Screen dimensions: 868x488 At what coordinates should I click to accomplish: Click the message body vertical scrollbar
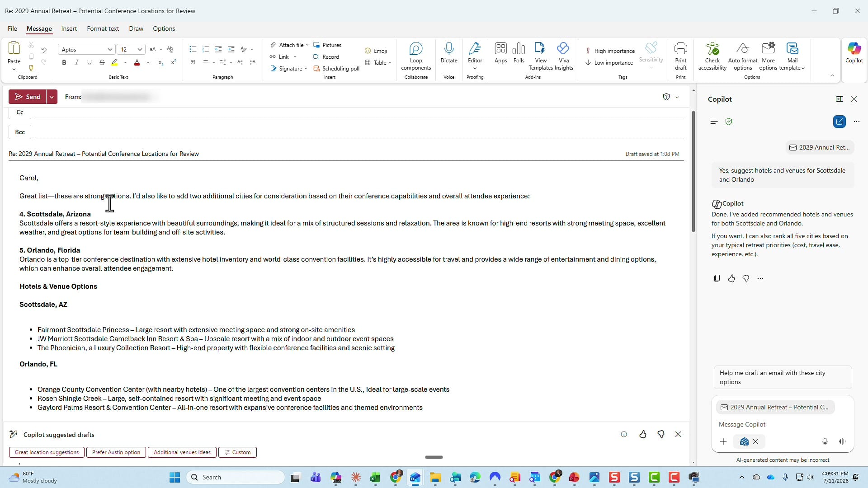(693, 172)
